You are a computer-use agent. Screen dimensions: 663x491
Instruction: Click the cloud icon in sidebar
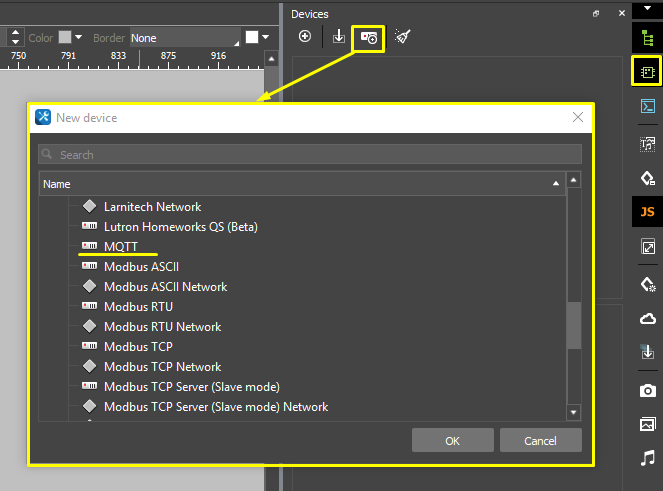647,318
